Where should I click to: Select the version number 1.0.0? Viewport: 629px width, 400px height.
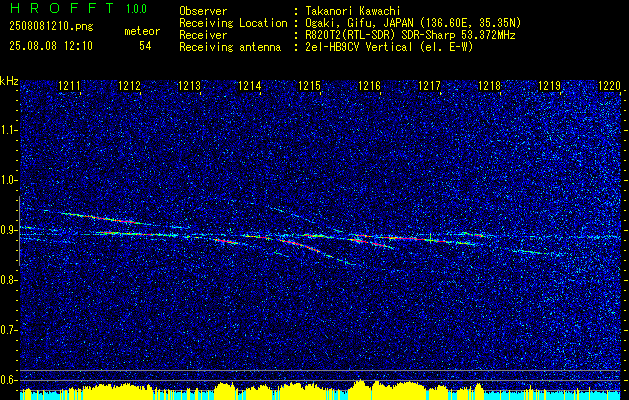pyautogui.click(x=137, y=9)
